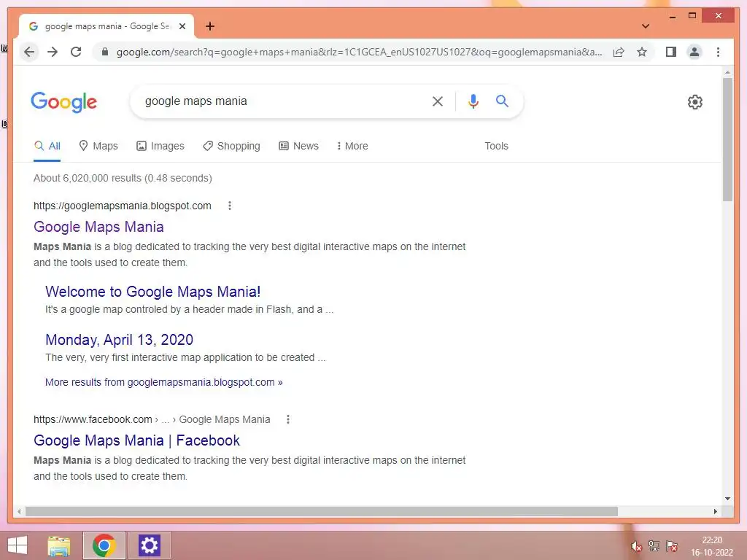747x560 pixels.
Task: Open the Settings gear app on taskbar
Action: 149,545
